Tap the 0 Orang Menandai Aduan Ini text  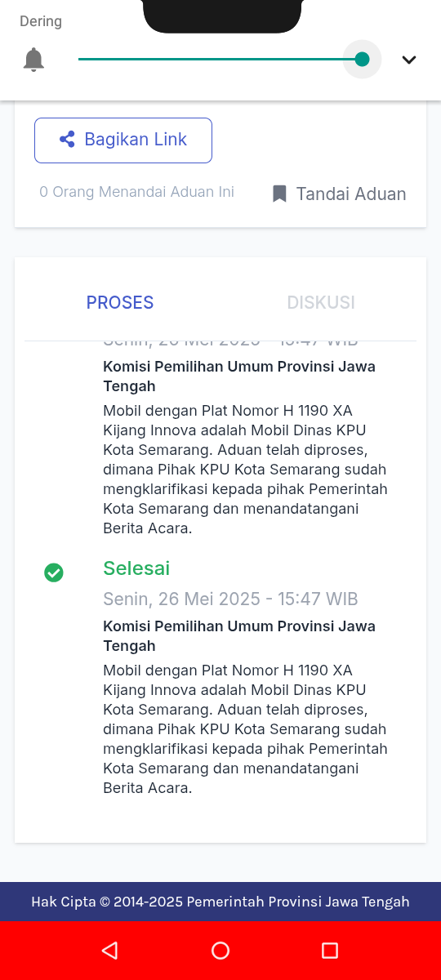pos(137,192)
